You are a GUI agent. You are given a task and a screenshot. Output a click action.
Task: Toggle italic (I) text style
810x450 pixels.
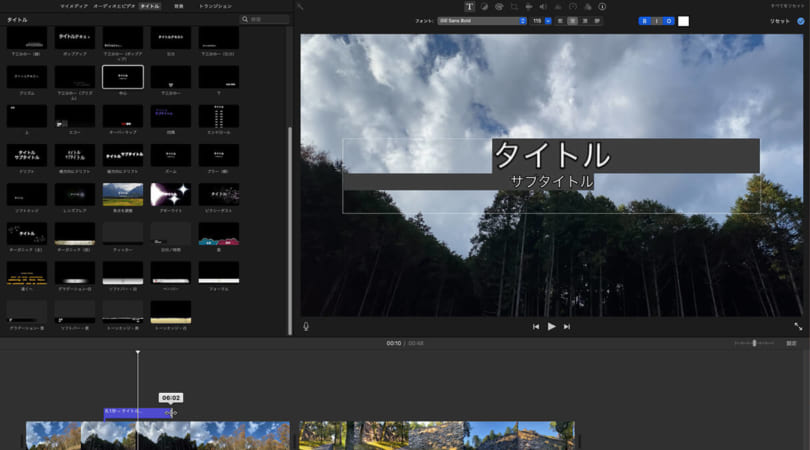click(x=657, y=21)
